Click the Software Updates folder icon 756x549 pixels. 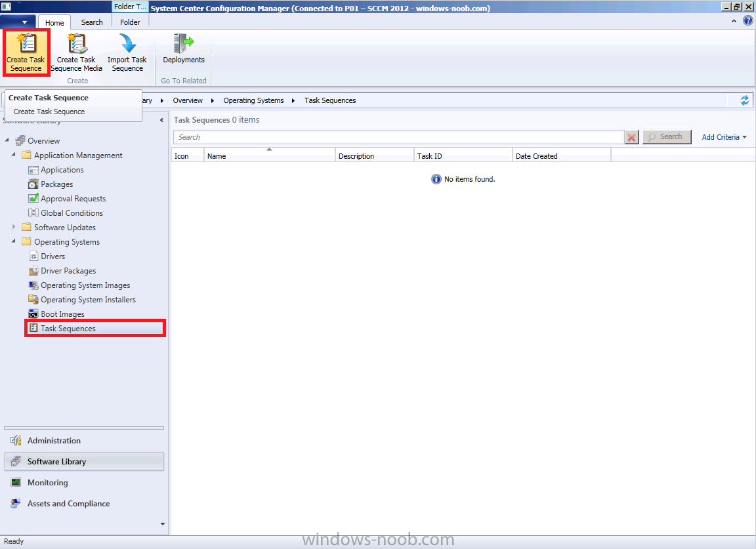tap(26, 227)
